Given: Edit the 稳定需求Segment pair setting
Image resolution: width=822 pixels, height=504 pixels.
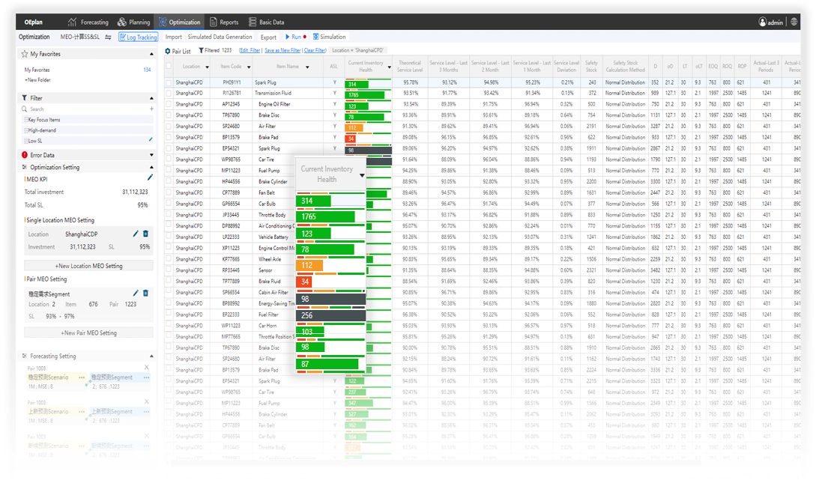Looking at the screenshot, I should (x=136, y=294).
